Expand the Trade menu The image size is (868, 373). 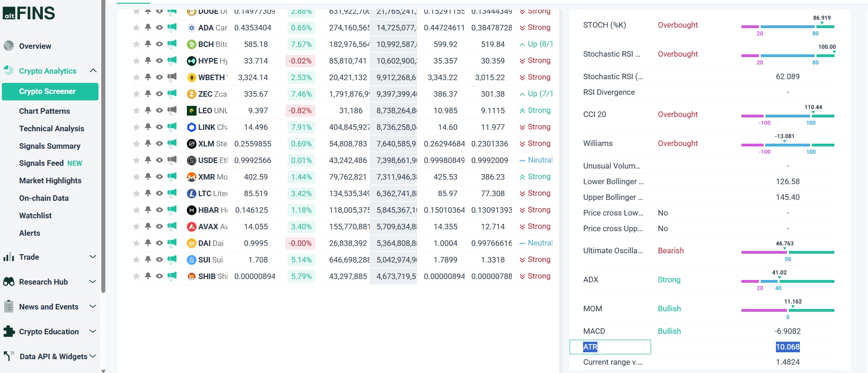[x=93, y=257]
